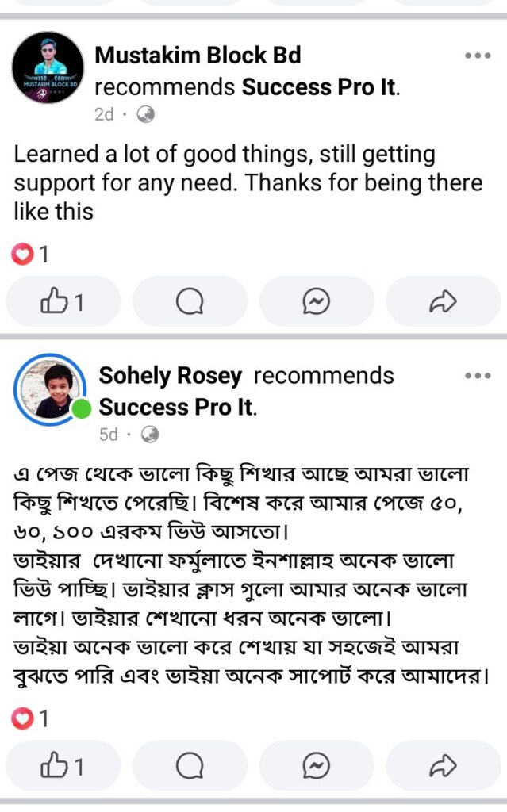Open Success Pro It page from Mustakim's post
This screenshot has width=507, height=812.
pyautogui.click(x=320, y=87)
